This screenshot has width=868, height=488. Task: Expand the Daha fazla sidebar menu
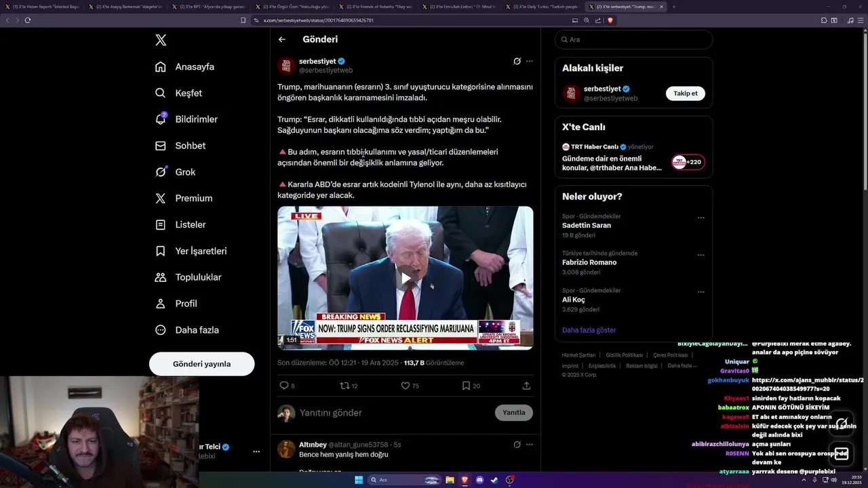186,330
